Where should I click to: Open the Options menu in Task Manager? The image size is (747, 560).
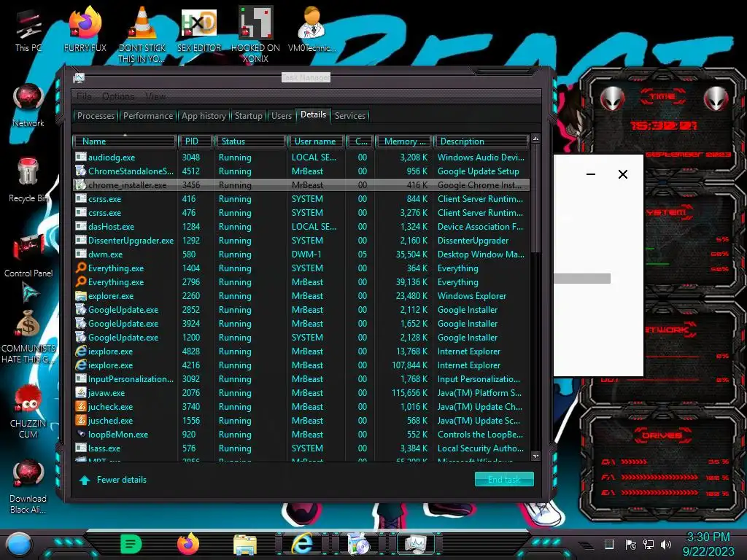coord(118,96)
